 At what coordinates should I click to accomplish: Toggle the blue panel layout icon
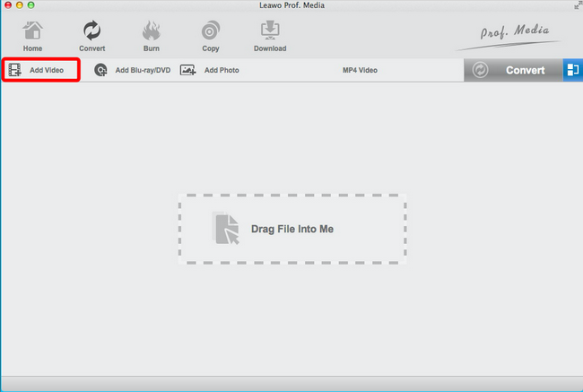coord(573,70)
